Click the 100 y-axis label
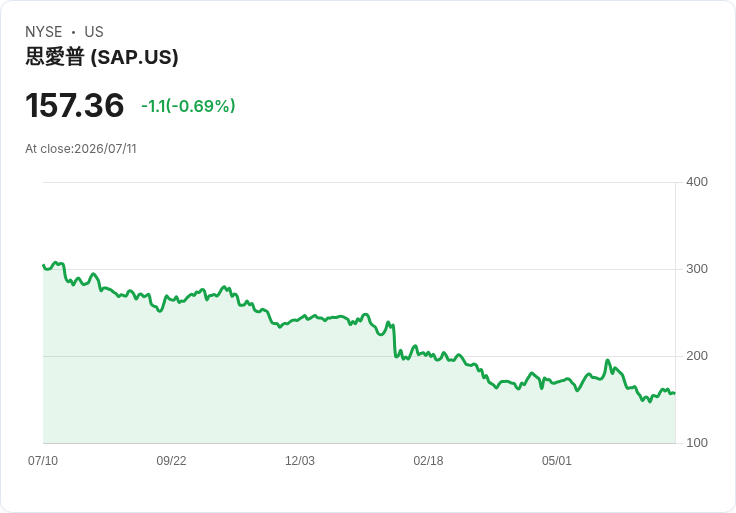This screenshot has width=736, height=513. tap(697, 443)
